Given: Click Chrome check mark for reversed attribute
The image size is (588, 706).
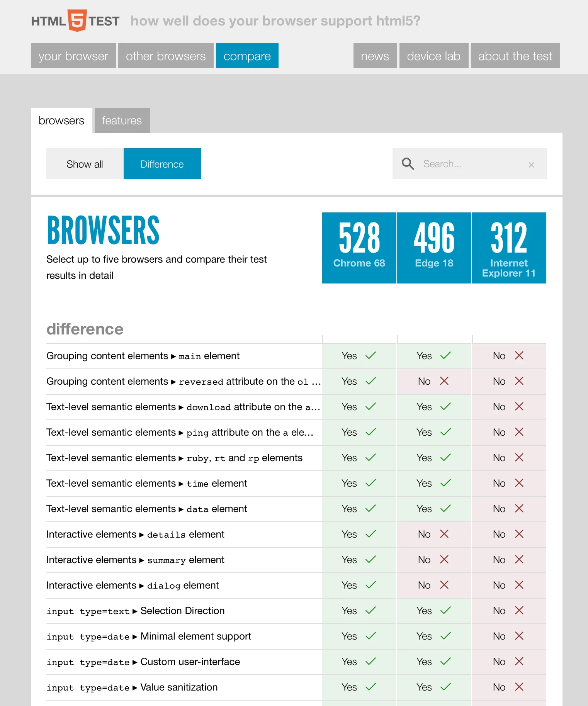Looking at the screenshot, I should (x=370, y=381).
